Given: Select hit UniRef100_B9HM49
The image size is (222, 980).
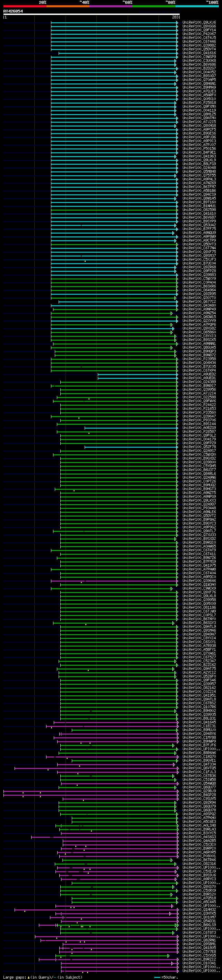Looking at the screenshot, I should coord(199,88).
